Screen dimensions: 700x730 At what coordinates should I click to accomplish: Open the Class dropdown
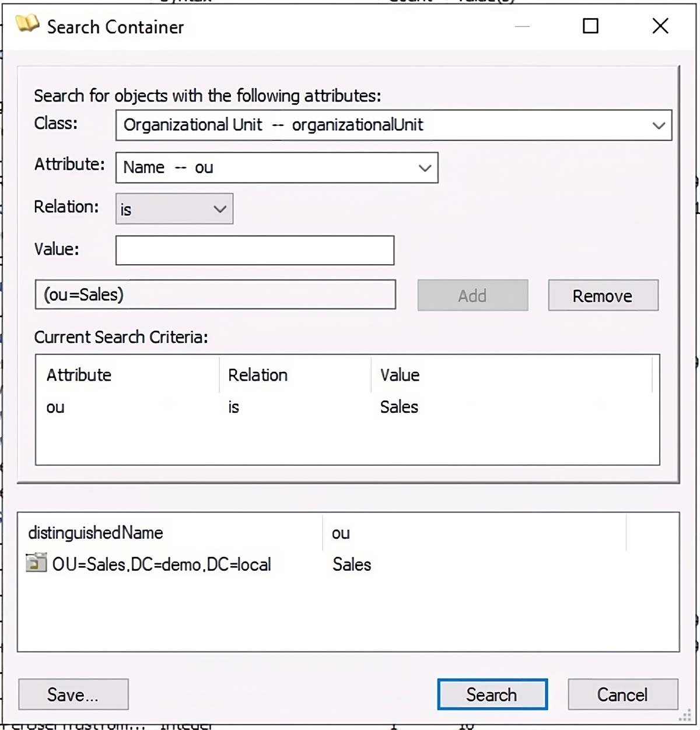[658, 125]
